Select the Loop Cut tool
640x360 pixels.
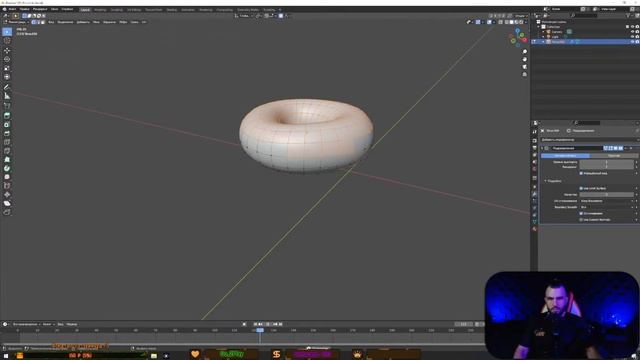coord(7,142)
